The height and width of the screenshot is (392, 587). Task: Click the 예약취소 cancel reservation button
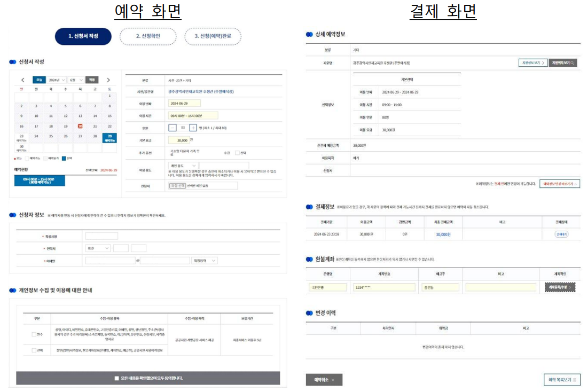click(x=324, y=380)
